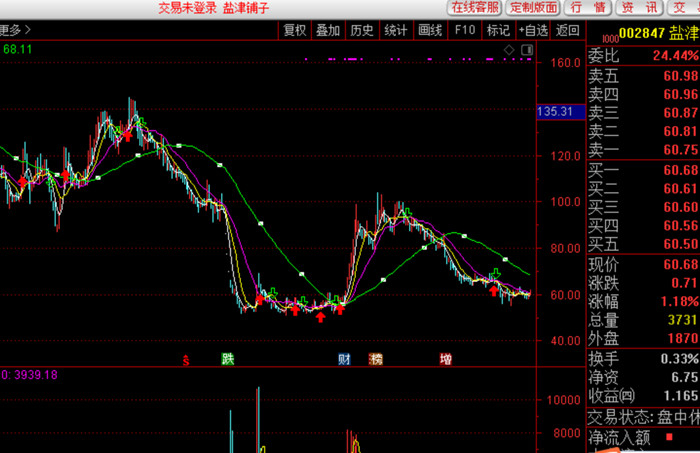Click the green 跌 event marker

228,359
